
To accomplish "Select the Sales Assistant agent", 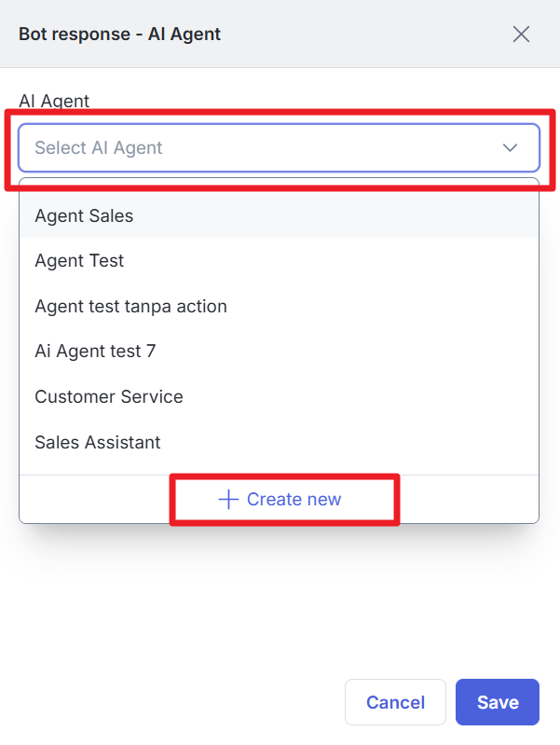I will (x=98, y=442).
